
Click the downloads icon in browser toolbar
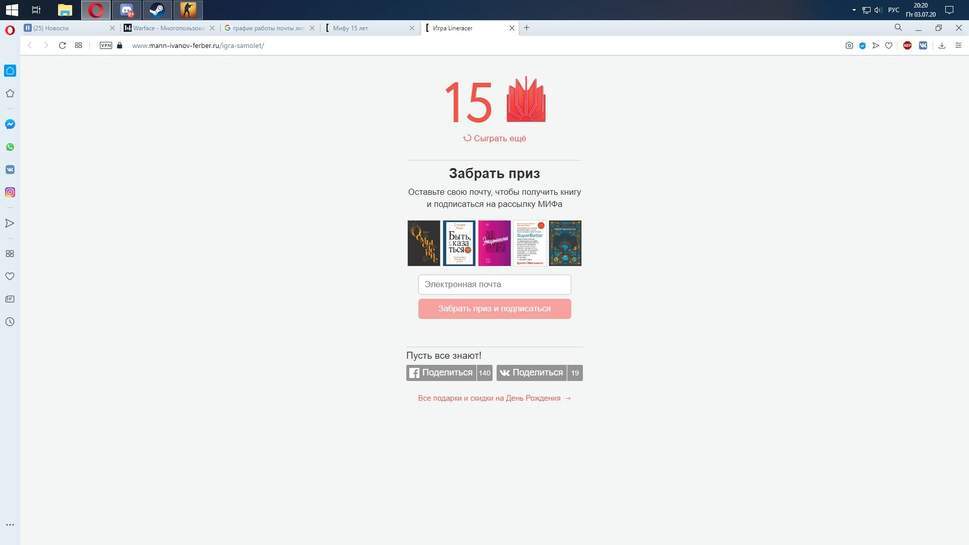click(941, 45)
